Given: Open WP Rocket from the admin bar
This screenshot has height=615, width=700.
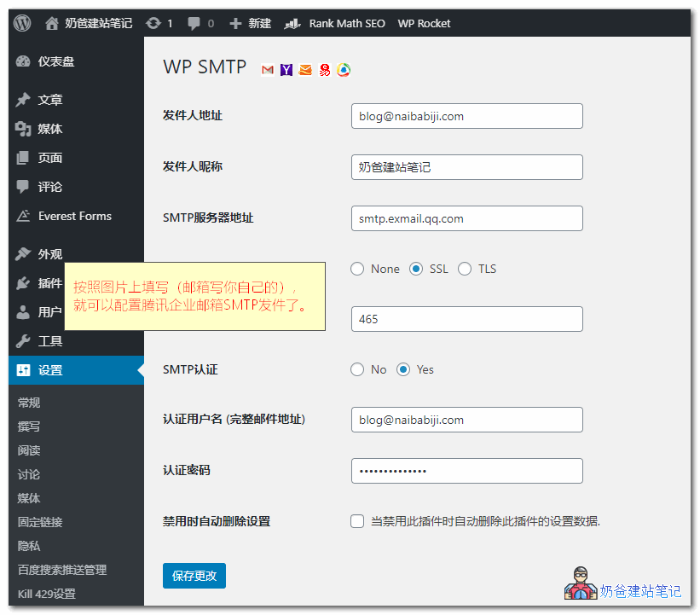Looking at the screenshot, I should tap(424, 23).
